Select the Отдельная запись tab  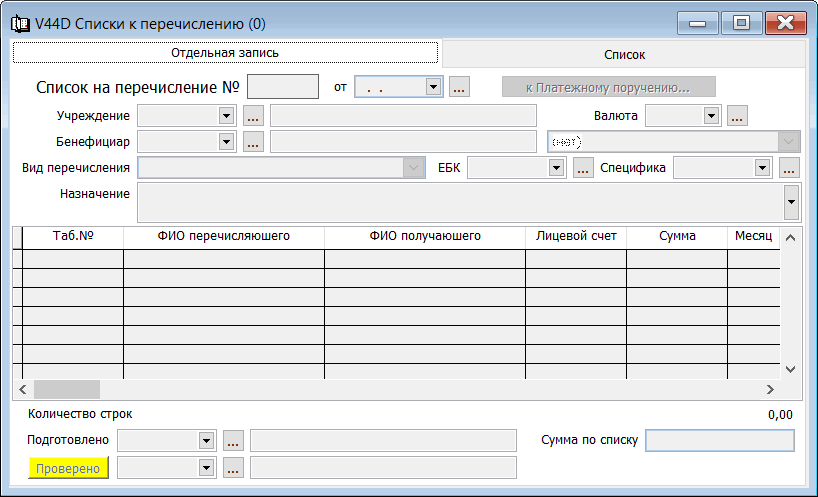(x=225, y=52)
